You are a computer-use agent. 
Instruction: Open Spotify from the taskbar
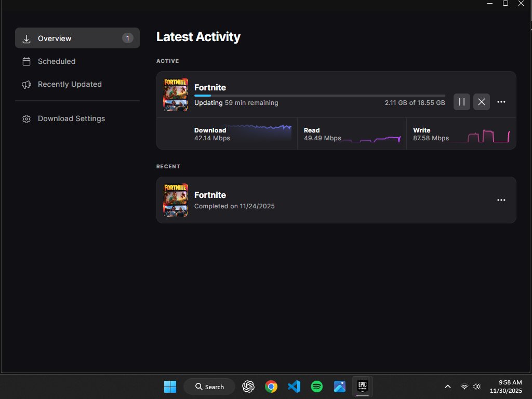click(317, 387)
